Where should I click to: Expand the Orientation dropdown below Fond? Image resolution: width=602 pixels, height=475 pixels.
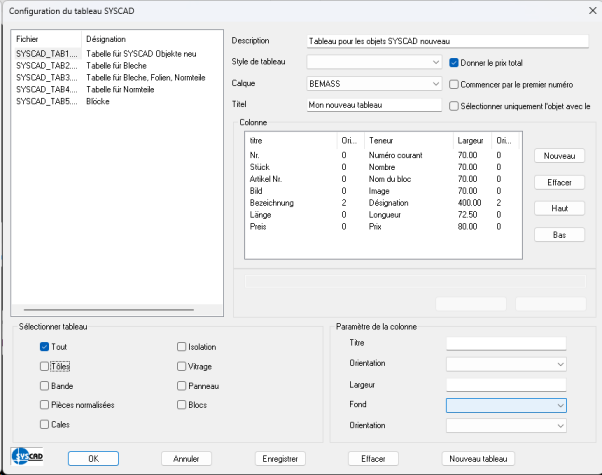click(x=506, y=425)
